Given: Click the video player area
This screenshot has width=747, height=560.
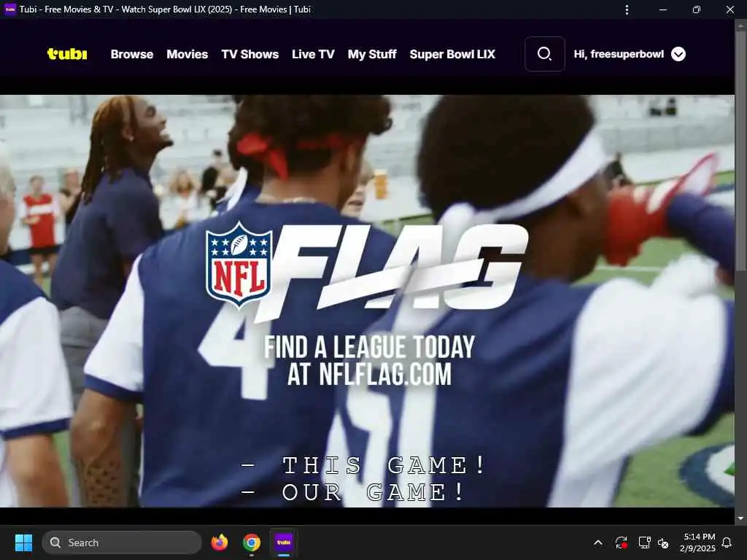Looking at the screenshot, I should point(367,301).
